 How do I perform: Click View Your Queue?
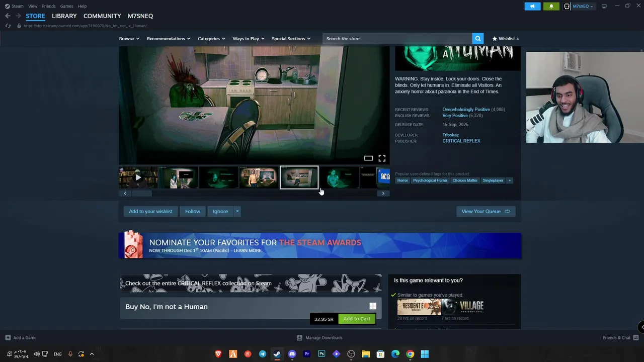pos(486,212)
